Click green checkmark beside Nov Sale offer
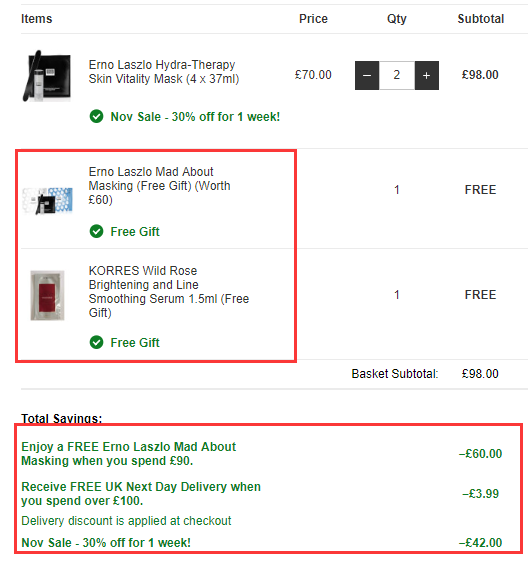528x574 pixels. coord(96,117)
